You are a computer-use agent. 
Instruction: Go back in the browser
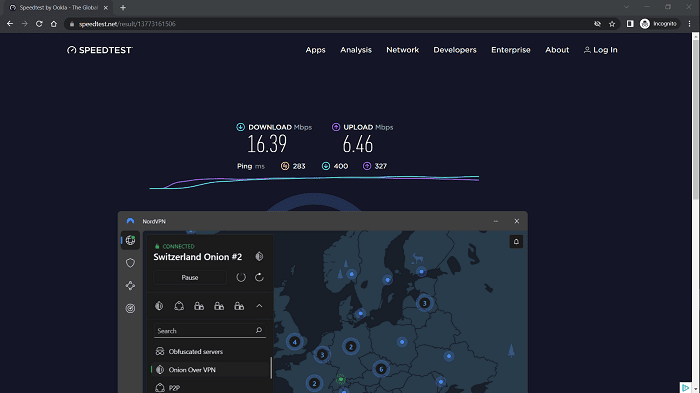pos(10,24)
